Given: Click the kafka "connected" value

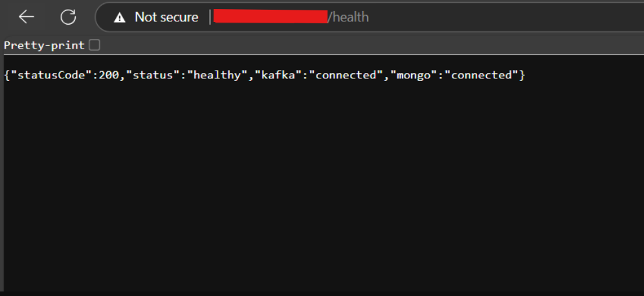Looking at the screenshot, I should click(x=346, y=75).
